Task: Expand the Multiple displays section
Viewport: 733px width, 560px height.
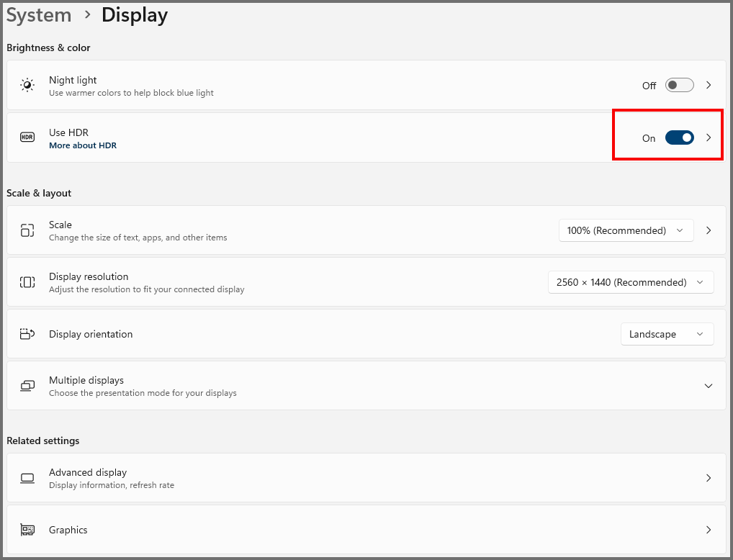Action: [x=709, y=386]
